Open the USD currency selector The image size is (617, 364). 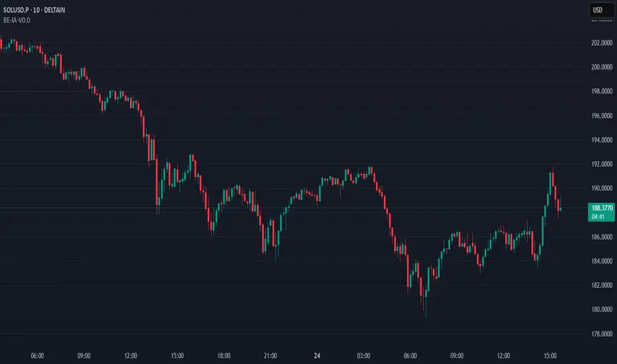[x=599, y=11]
